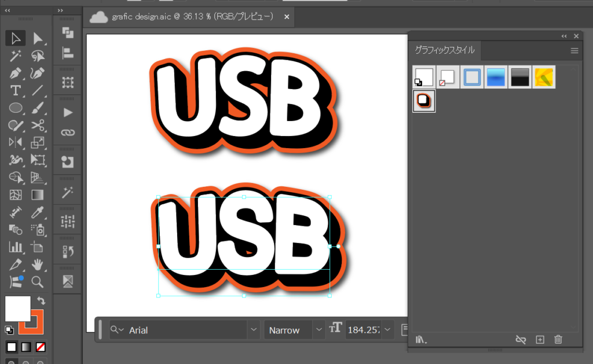Activate the Free Transform tool
Screen dimensions: 593x364
coord(38,160)
